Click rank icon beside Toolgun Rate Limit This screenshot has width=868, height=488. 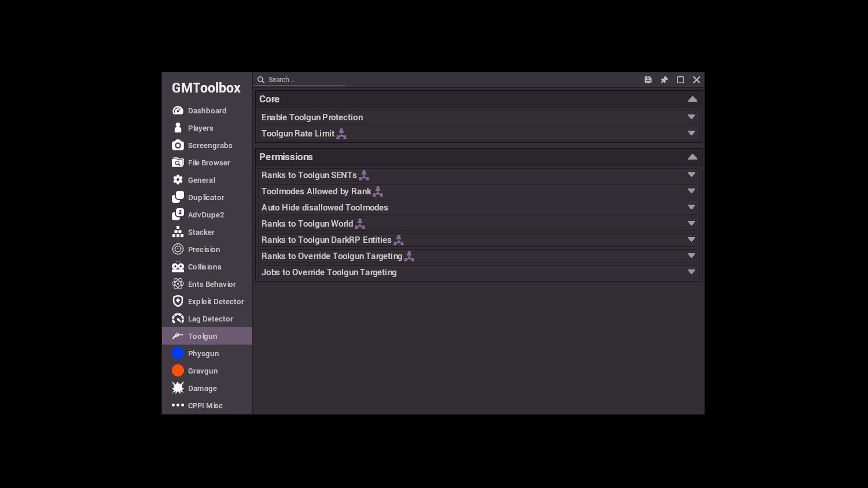341,134
